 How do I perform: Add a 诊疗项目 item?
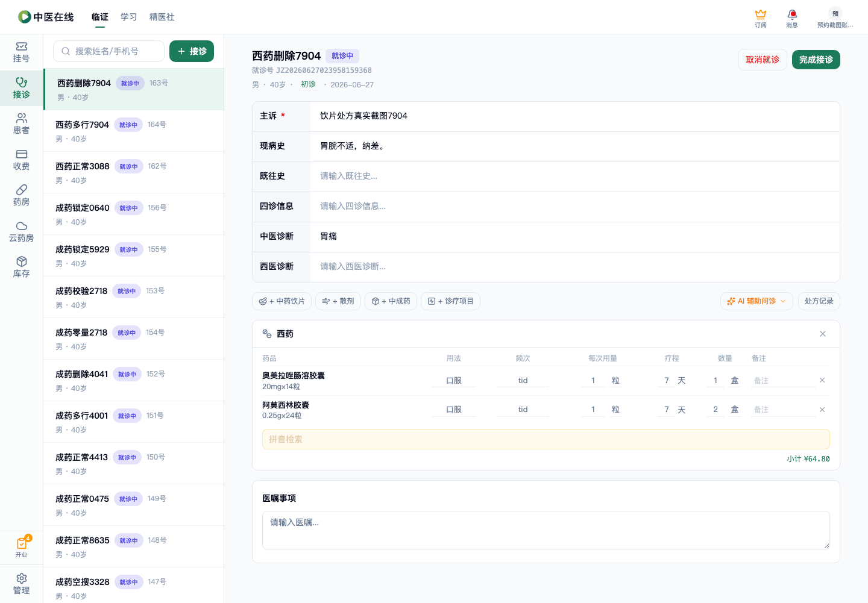[450, 301]
